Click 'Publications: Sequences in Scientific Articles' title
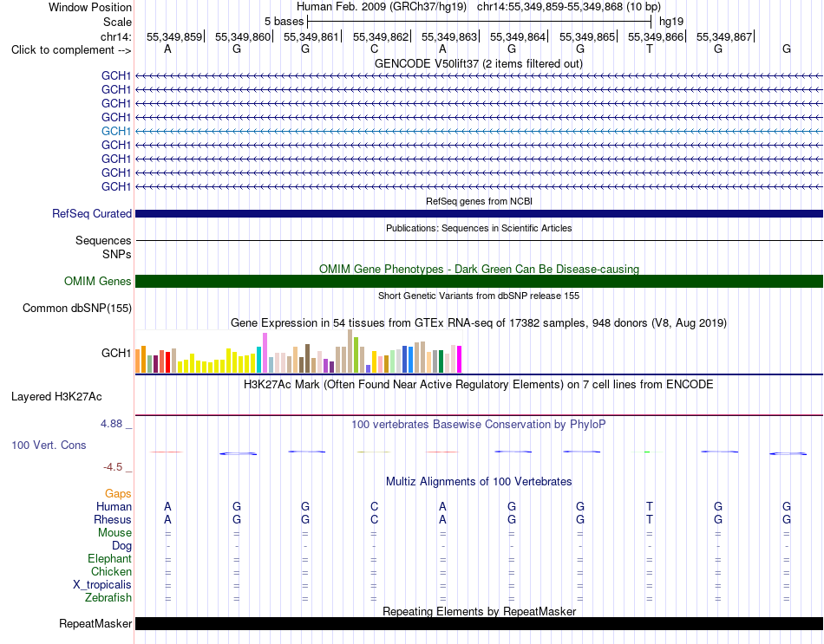 479,228
